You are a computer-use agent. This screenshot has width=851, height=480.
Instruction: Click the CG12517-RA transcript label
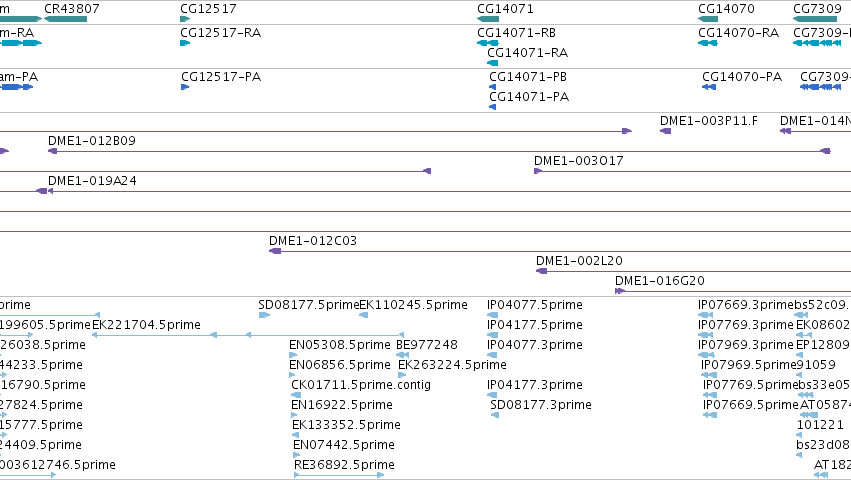click(220, 33)
